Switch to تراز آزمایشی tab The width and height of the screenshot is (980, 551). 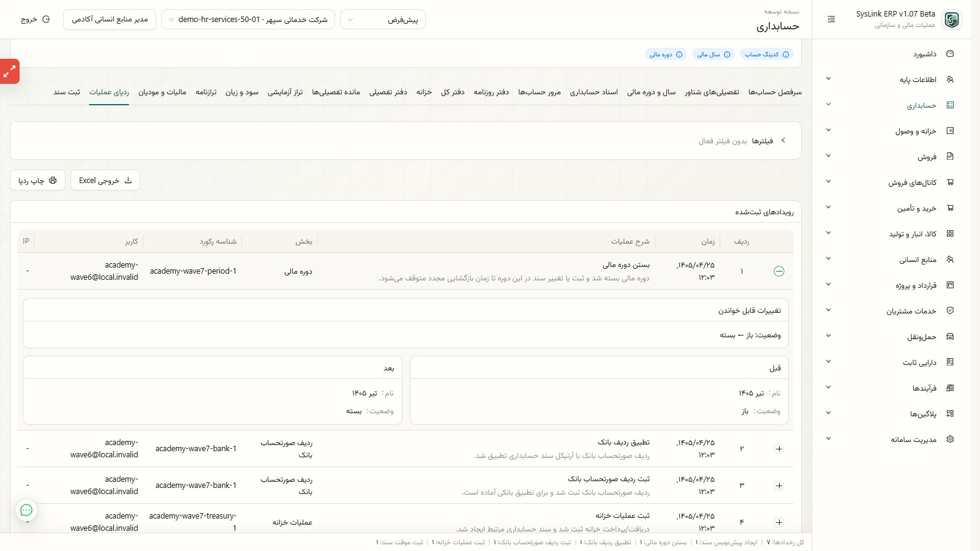coord(285,92)
